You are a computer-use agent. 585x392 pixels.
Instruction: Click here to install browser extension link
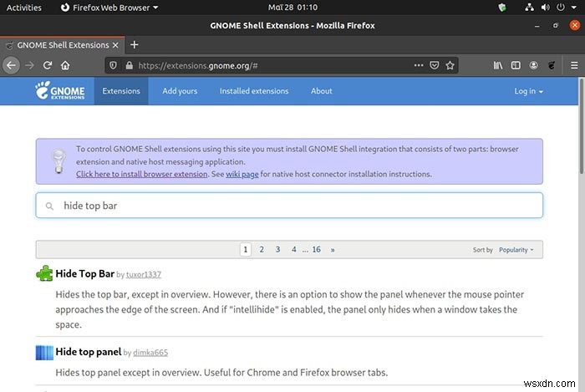[142, 174]
